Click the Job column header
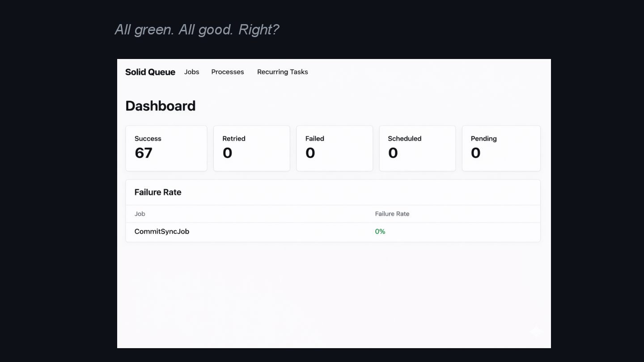The image size is (644, 362). [x=140, y=214]
